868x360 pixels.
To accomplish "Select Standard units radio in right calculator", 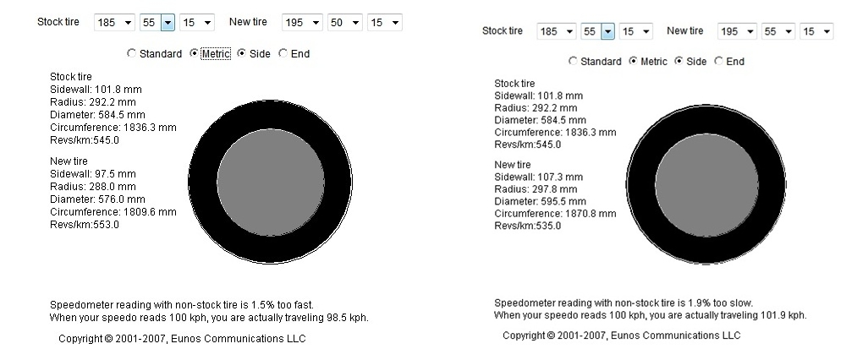I will (x=573, y=61).
